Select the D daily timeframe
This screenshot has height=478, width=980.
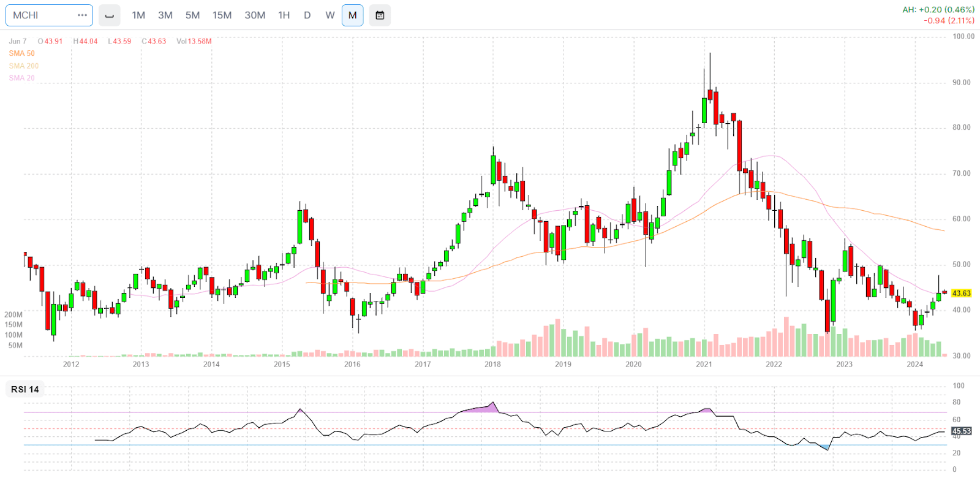tap(307, 15)
